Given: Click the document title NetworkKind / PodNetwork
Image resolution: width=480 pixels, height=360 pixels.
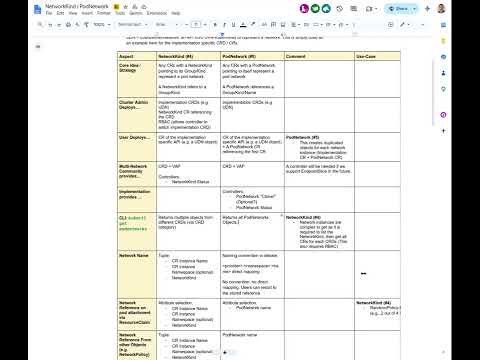Looking at the screenshot, I should pos(77,6).
